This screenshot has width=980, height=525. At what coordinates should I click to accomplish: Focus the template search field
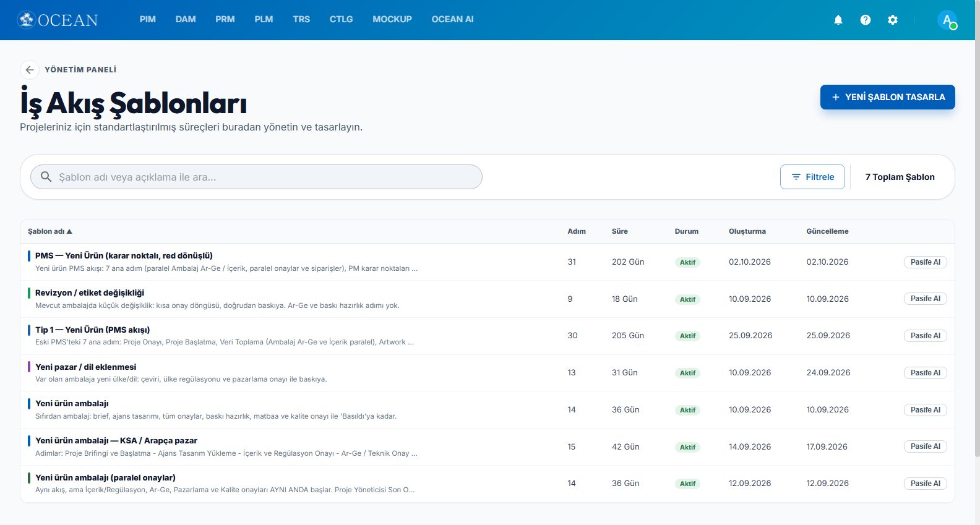(x=256, y=177)
